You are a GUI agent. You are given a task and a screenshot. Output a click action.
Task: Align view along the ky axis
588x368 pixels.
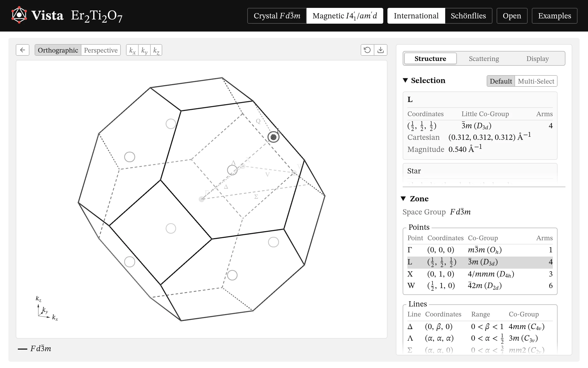(x=144, y=50)
